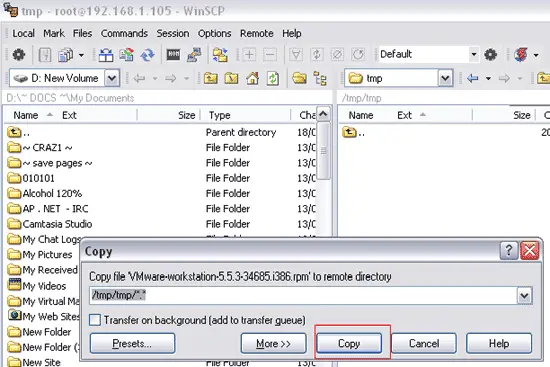Close the Copy dialog with red X
The width and height of the screenshot is (550, 367).
pyautogui.click(x=530, y=251)
